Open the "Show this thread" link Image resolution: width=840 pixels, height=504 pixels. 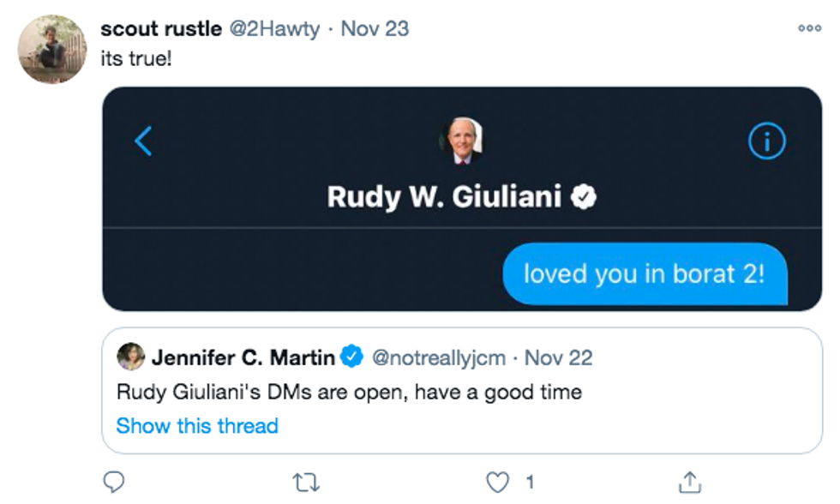197,426
